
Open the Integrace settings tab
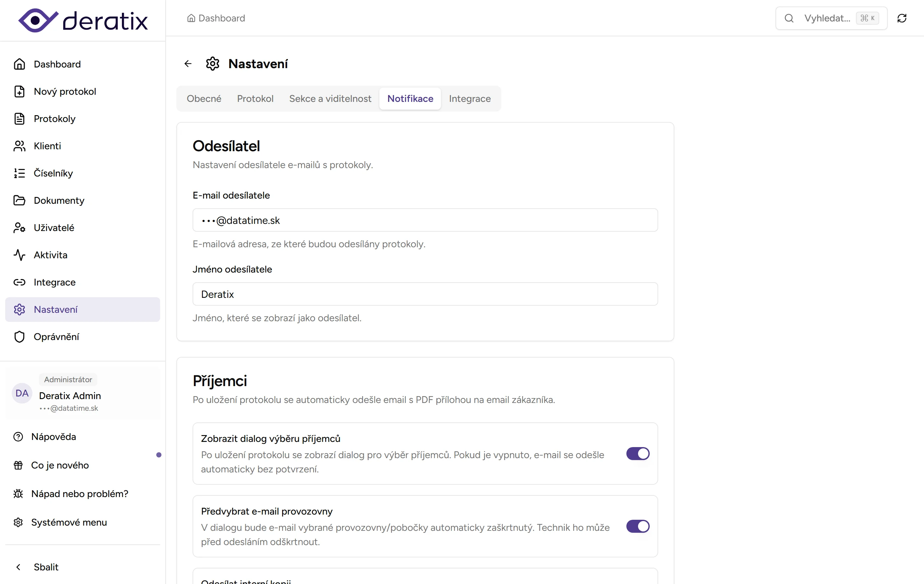[x=470, y=98]
